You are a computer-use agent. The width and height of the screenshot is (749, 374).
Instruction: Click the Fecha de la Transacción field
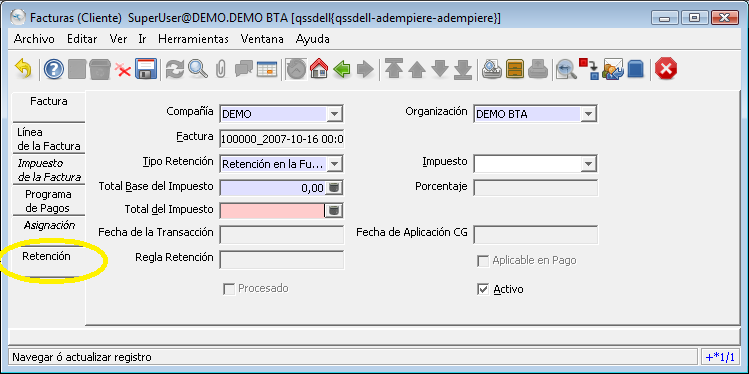pyautogui.click(x=282, y=235)
